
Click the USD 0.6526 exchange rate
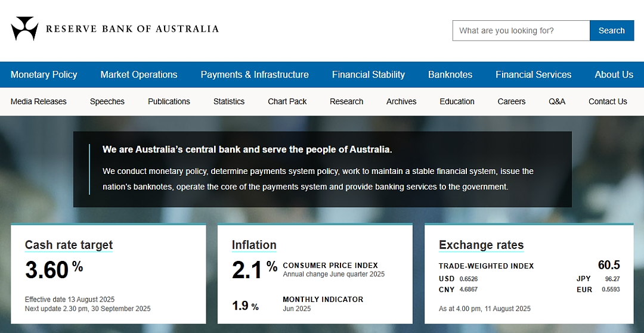pos(459,279)
